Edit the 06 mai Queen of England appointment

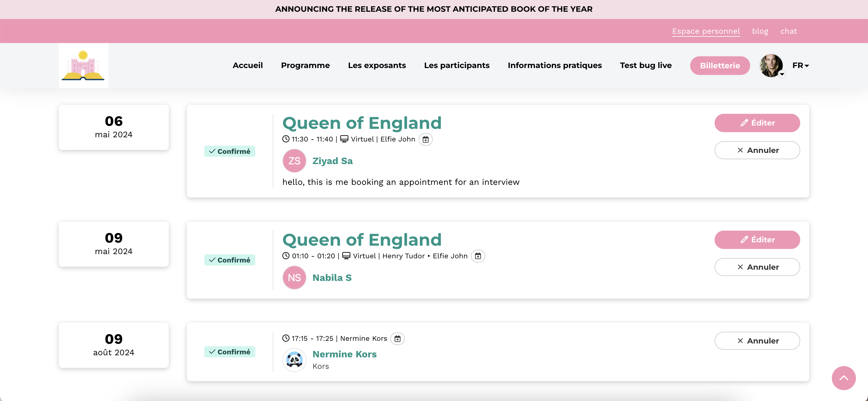(x=757, y=123)
